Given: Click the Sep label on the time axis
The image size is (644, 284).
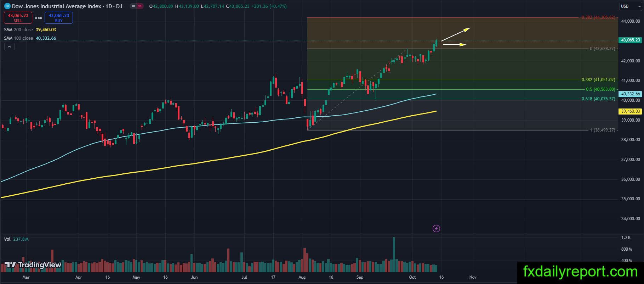Looking at the screenshot, I should [x=360, y=277].
